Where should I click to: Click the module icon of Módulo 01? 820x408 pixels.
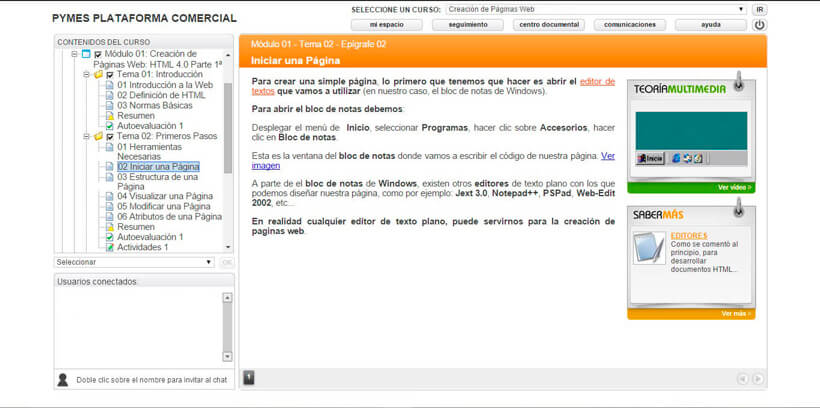(86, 54)
